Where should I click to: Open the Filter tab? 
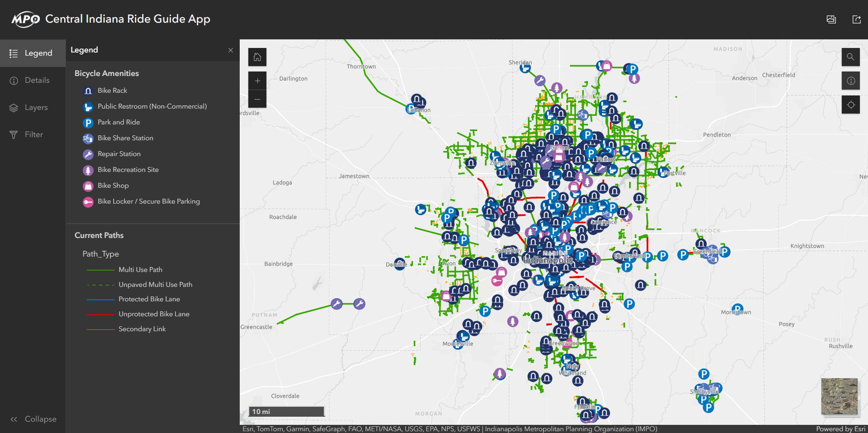(x=33, y=135)
